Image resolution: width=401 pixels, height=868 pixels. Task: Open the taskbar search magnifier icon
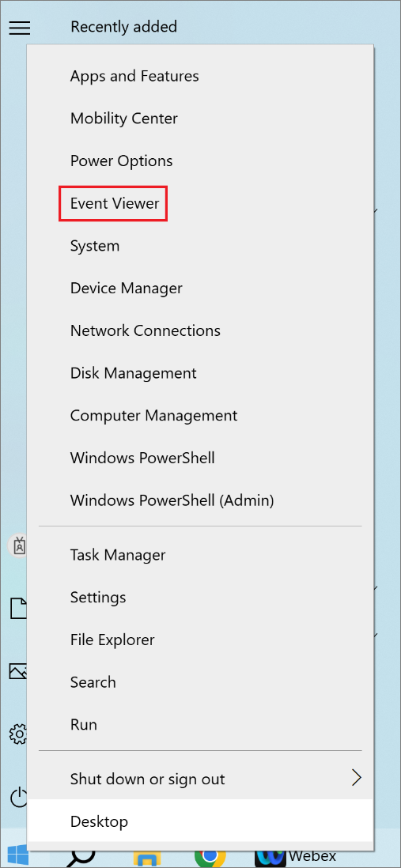(x=80, y=858)
